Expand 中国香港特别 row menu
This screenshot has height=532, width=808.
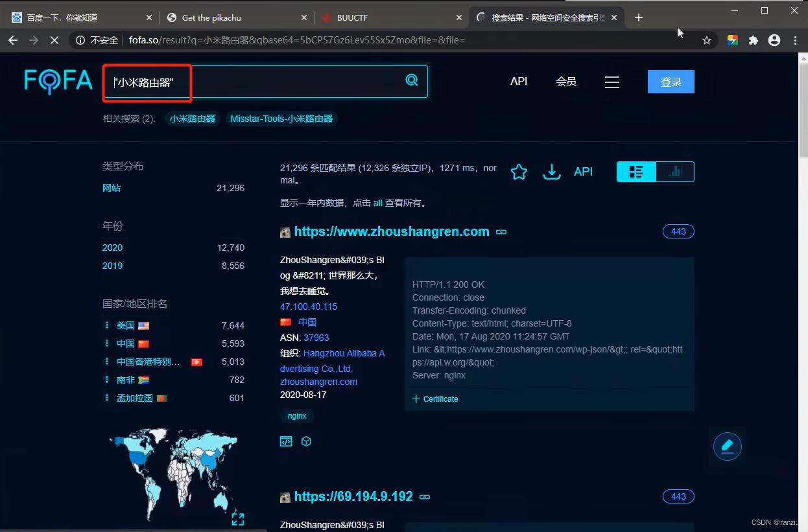(107, 362)
